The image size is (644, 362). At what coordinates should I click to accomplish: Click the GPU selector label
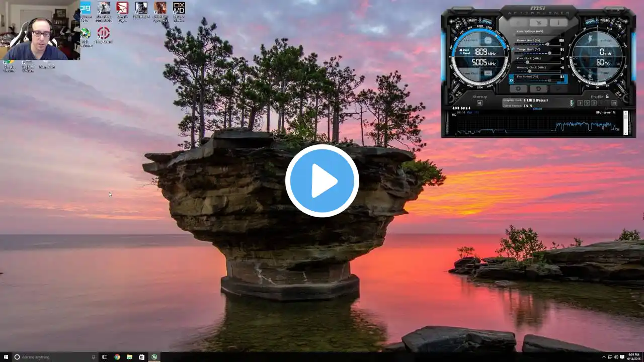click(x=572, y=103)
